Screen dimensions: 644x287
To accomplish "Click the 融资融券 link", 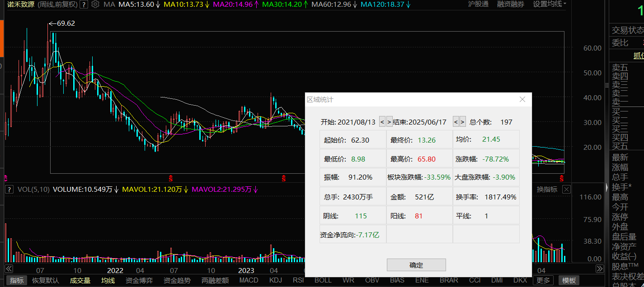I will click(x=511, y=4).
